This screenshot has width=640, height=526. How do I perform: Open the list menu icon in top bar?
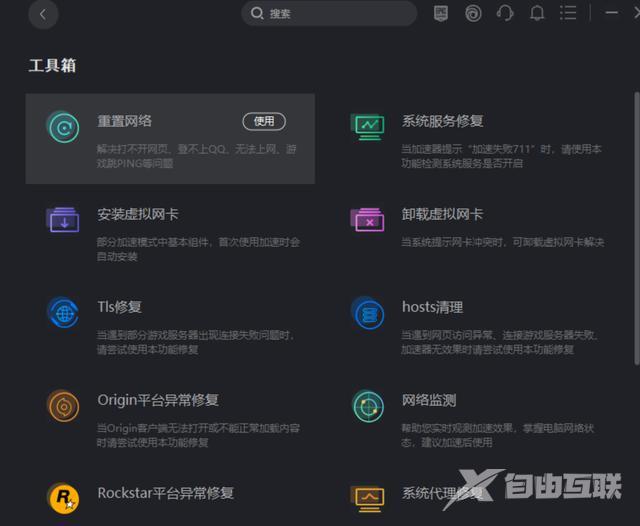click(568, 13)
